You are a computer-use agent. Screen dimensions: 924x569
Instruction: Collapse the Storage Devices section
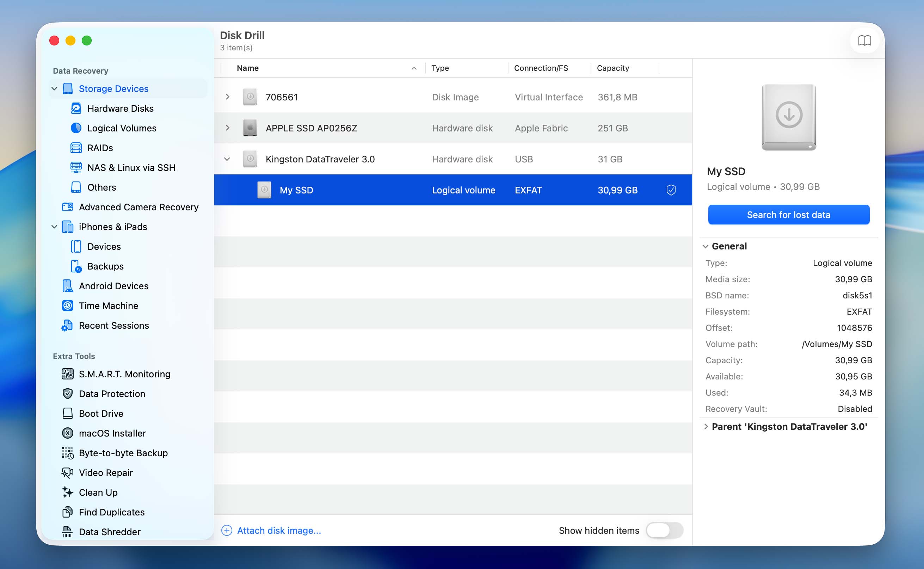click(54, 89)
